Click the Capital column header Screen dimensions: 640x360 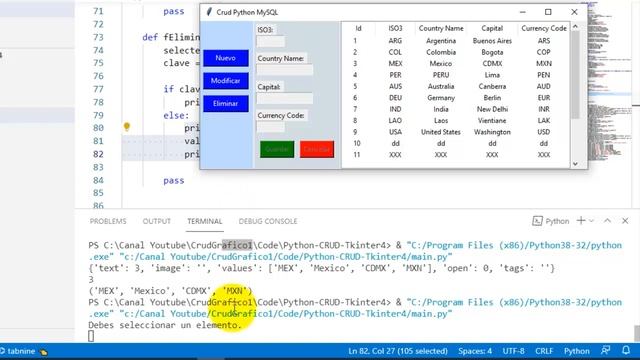pos(492,28)
